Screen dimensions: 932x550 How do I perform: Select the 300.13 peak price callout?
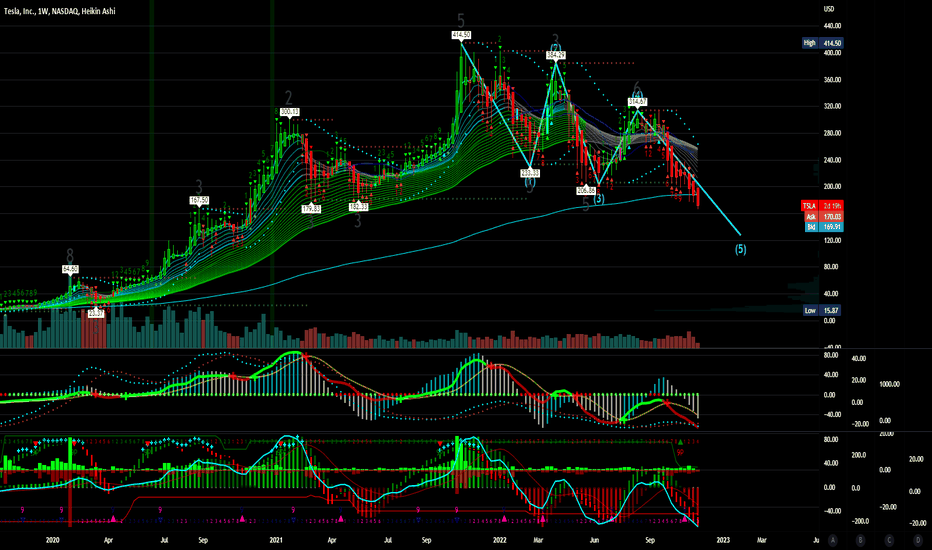click(289, 112)
